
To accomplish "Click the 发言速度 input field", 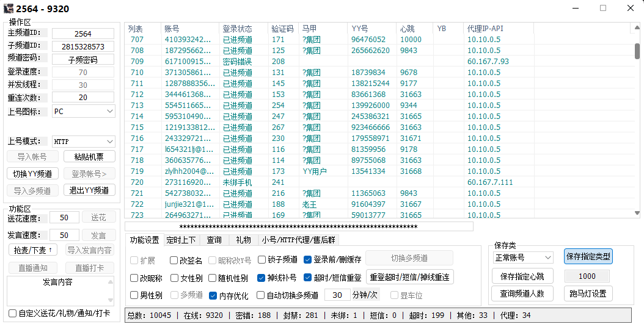I will point(64,236).
